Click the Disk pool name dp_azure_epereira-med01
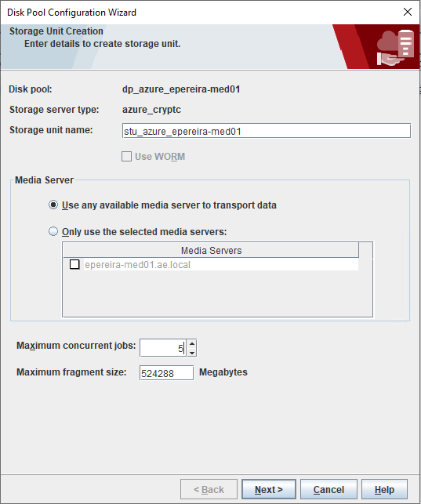 pos(181,89)
